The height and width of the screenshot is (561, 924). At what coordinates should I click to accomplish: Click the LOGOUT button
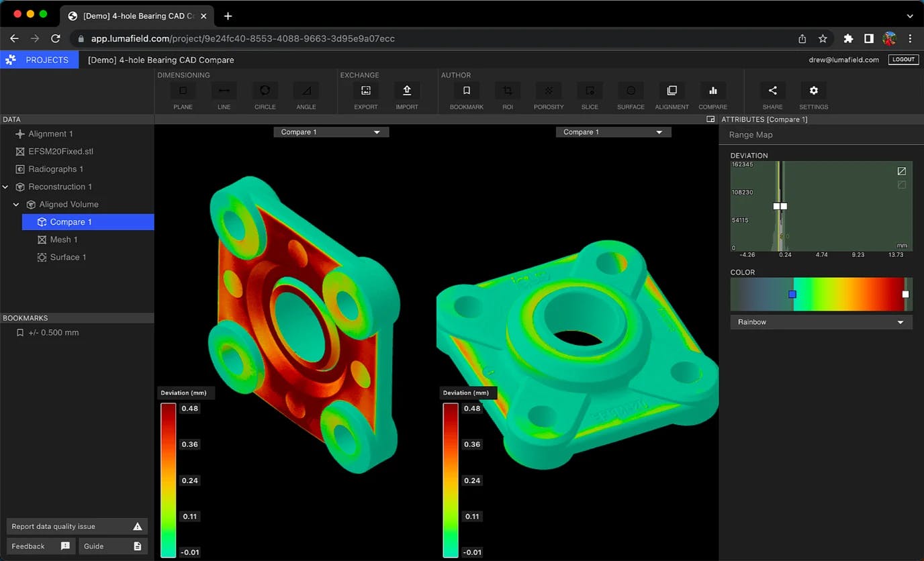click(903, 60)
